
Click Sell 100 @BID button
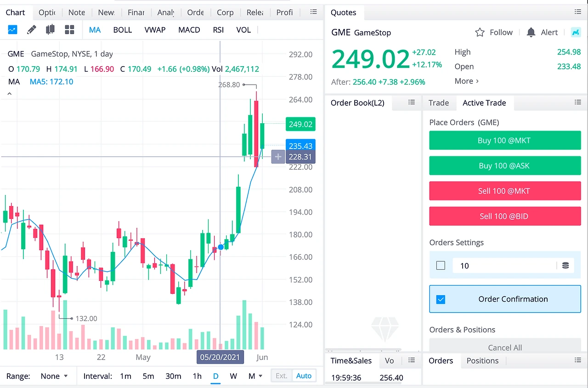coord(505,216)
